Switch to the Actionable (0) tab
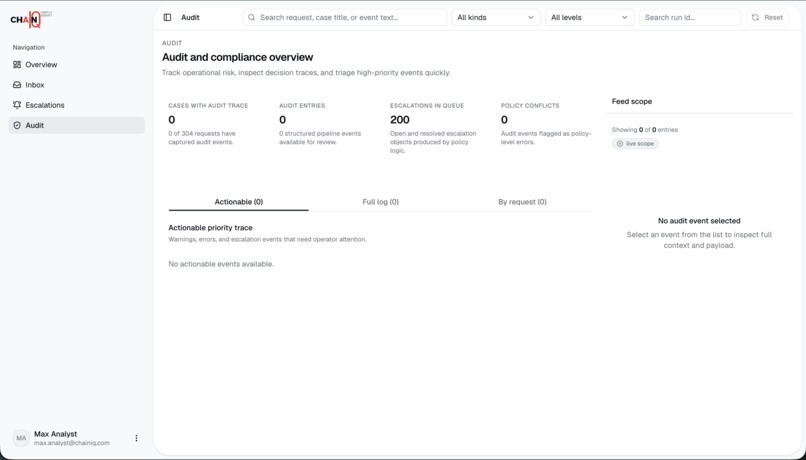 click(239, 202)
